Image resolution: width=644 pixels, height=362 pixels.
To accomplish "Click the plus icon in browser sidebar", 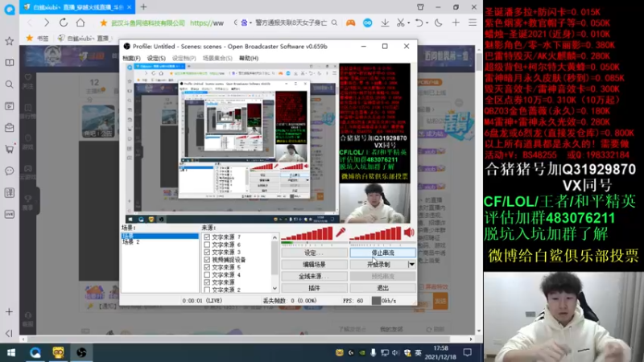I will point(9,312).
